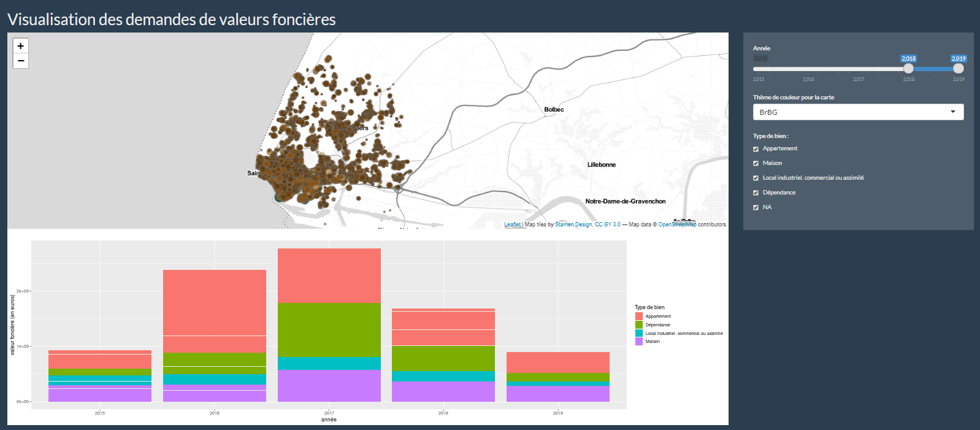Open the OpenStreetMap contributors link

click(x=677, y=225)
